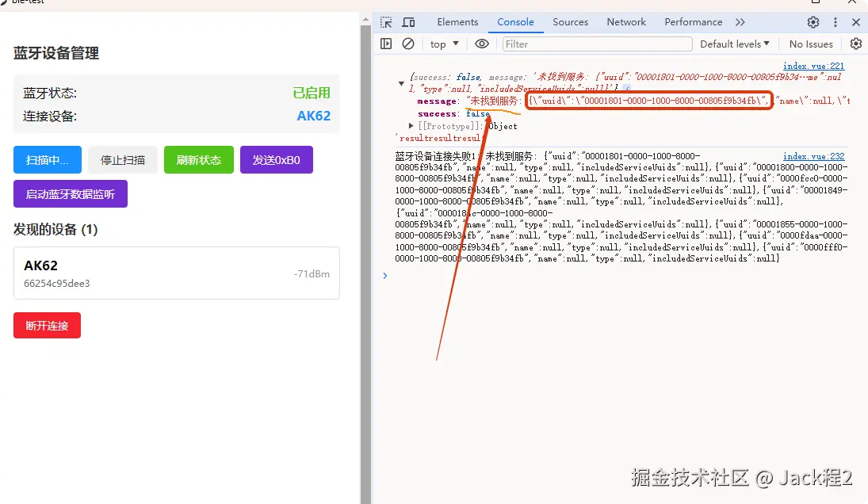This screenshot has height=504, width=868.
Task: Click the 启动蓝牙数据监听 button
Action: (x=71, y=193)
